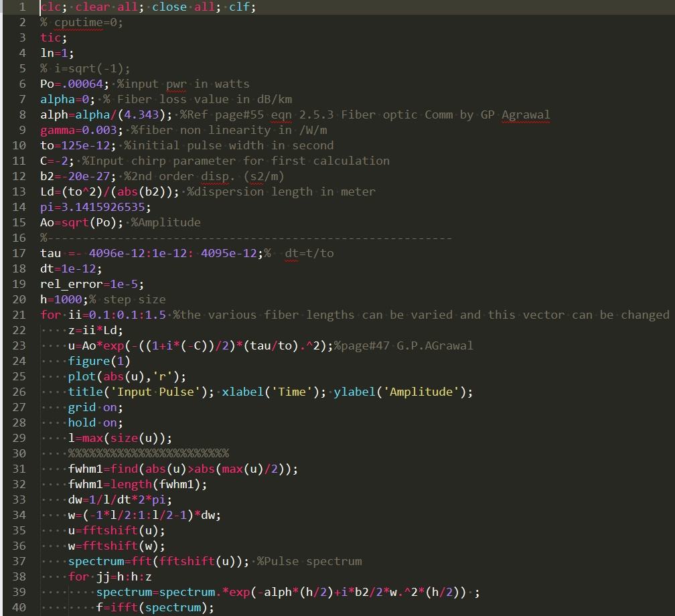Viewport: 675px width, 616px height.
Task: Click 'f=ifft(spectrum);' line
Action: click(155, 608)
